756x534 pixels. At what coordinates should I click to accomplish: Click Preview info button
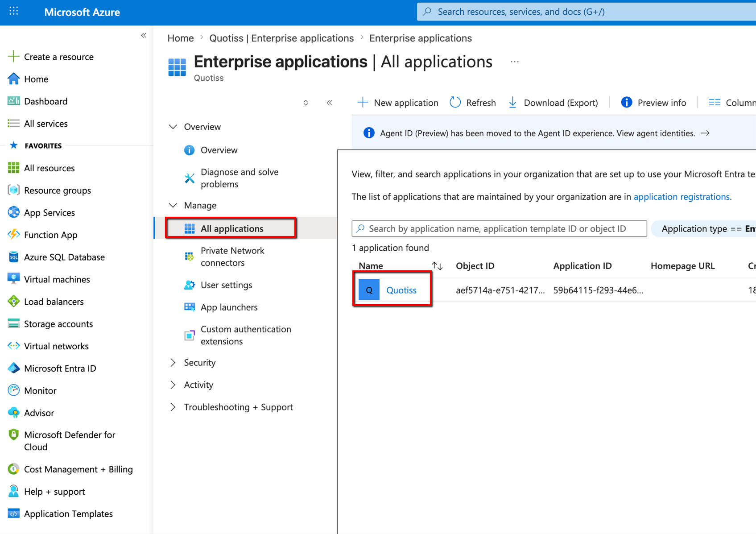click(653, 103)
